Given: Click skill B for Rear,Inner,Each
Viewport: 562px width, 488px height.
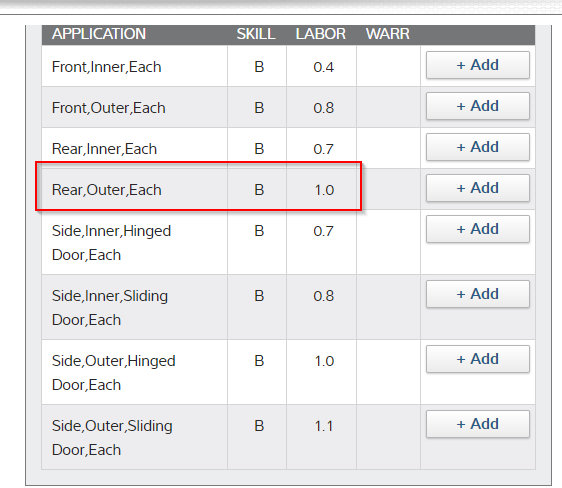Looking at the screenshot, I should pos(259,149).
